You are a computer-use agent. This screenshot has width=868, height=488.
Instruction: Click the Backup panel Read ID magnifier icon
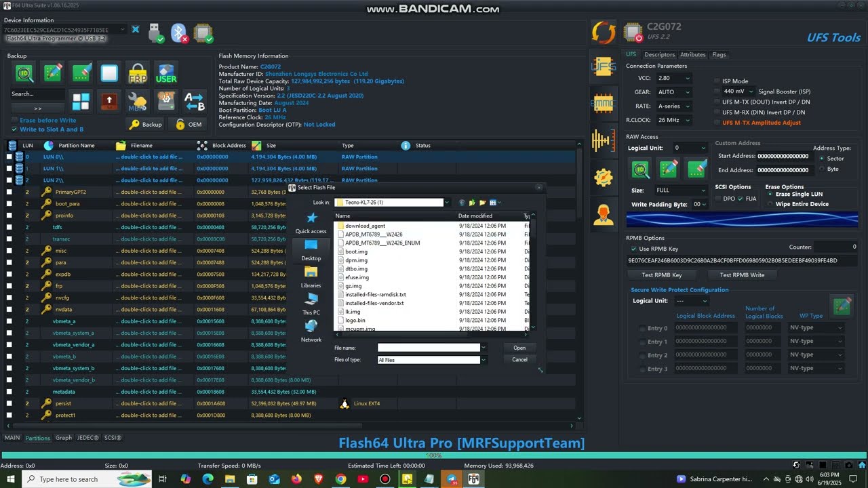24,73
